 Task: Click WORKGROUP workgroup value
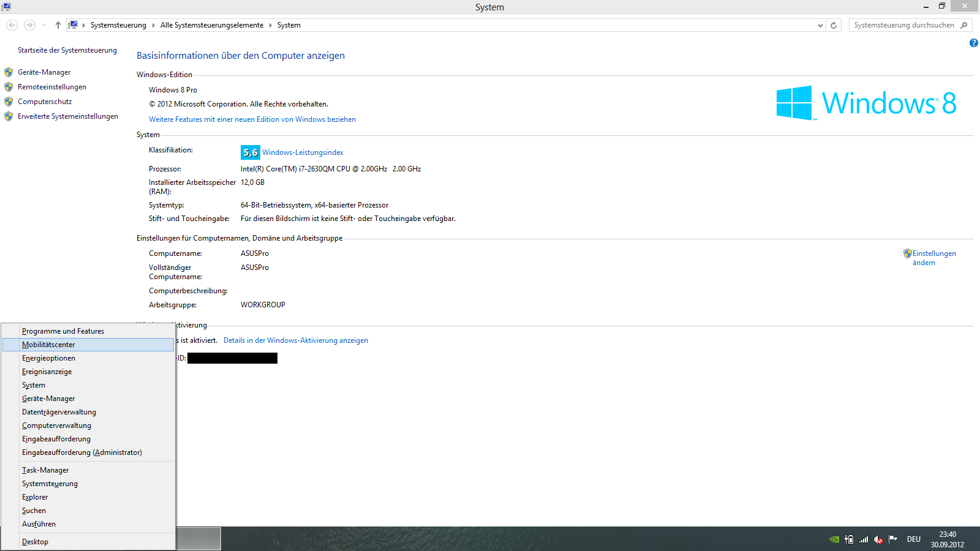tap(263, 305)
